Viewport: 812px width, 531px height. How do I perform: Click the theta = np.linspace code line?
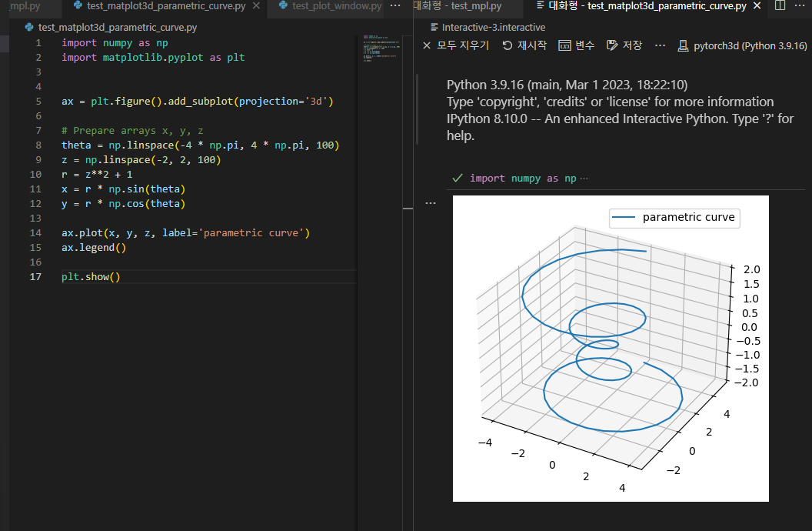coord(201,145)
